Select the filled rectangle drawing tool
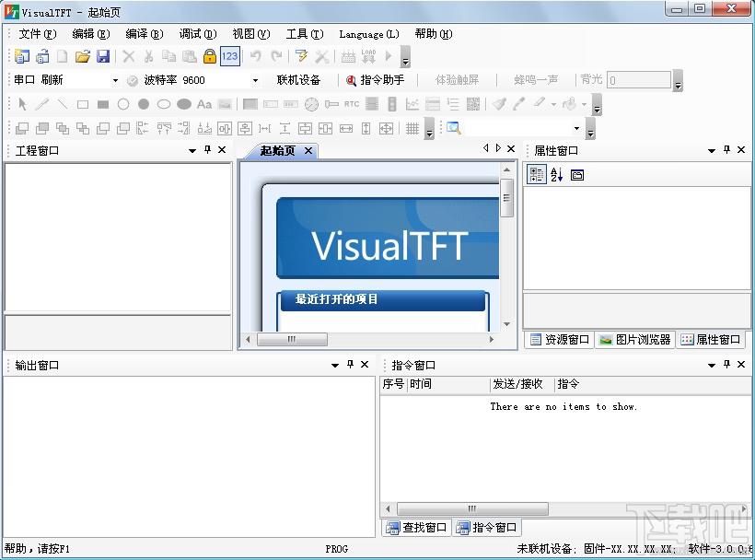This screenshot has height=560, width=755. [103, 104]
